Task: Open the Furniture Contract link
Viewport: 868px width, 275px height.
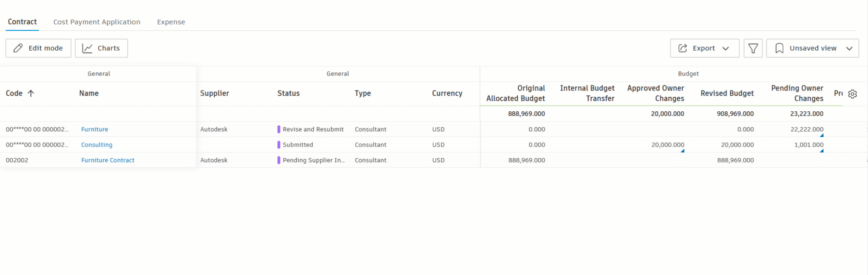Action: point(108,160)
